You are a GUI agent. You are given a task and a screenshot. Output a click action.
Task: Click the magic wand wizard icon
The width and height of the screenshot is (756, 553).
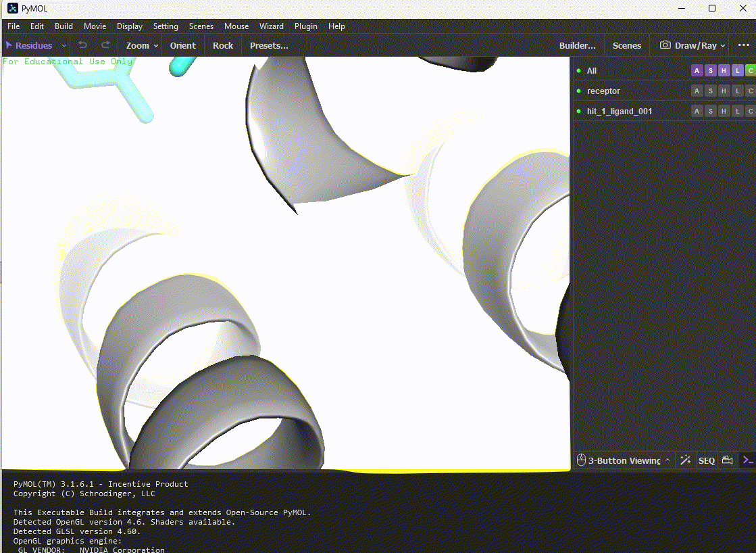(685, 460)
